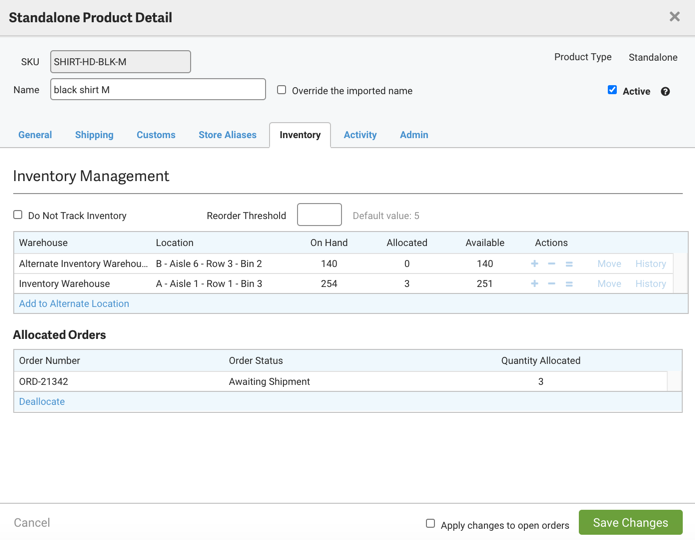Click Add to Alternate Location link

74,304
